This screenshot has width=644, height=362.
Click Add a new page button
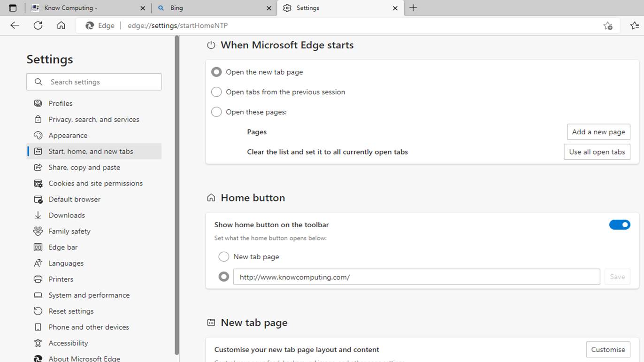coord(598,132)
